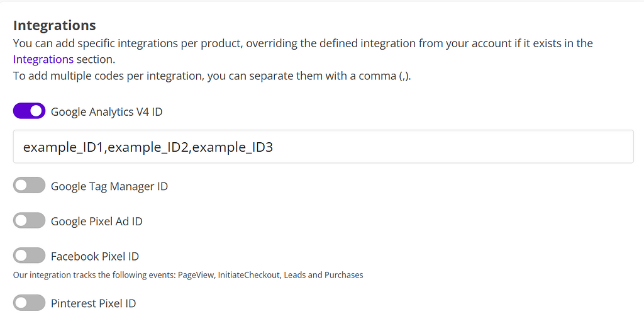The height and width of the screenshot is (326, 644).
Task: Switch on Pinterest Pixel ID toggle
Action: tap(29, 303)
